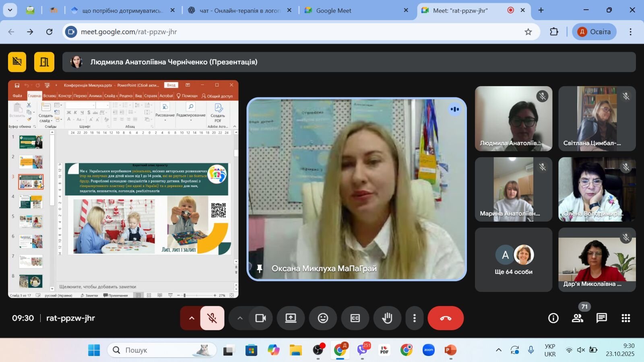Click the Освіта profile button
The height and width of the screenshot is (362, 644).
[x=594, y=32]
